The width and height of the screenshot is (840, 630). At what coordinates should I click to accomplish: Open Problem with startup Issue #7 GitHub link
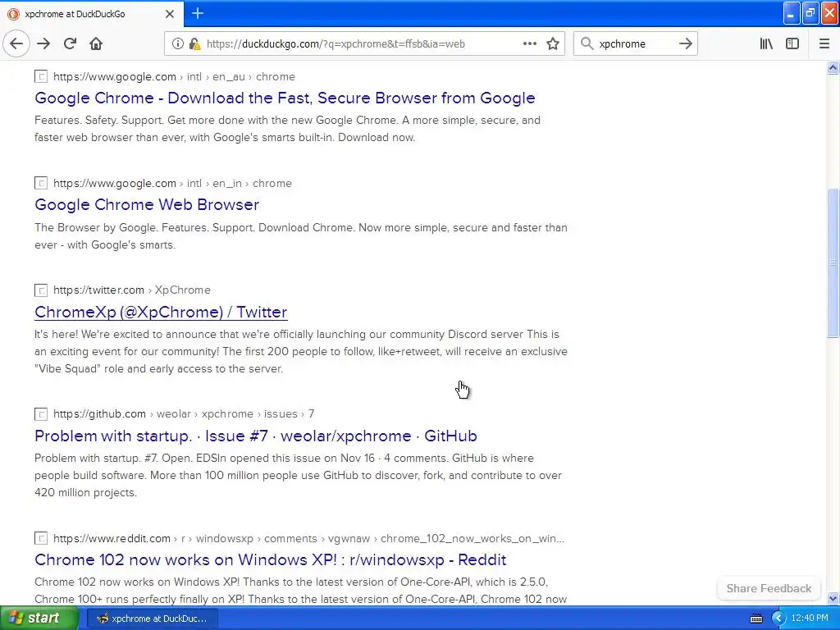tap(256, 436)
